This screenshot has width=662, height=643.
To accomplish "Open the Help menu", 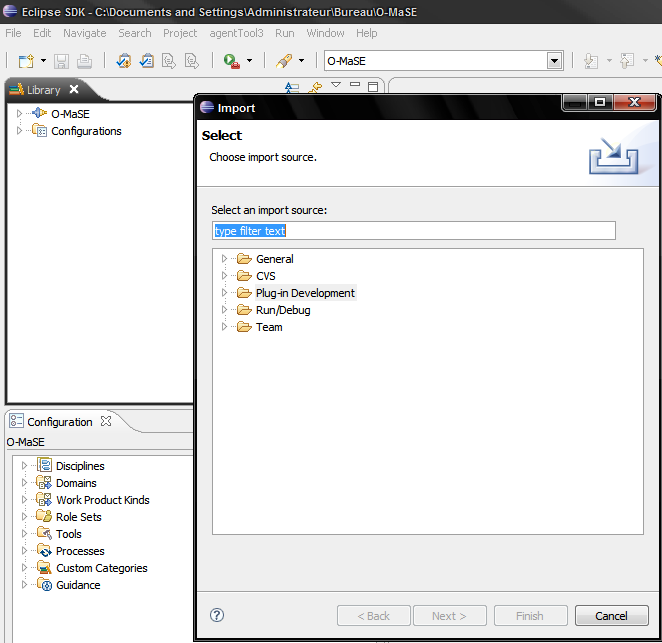I will point(366,33).
